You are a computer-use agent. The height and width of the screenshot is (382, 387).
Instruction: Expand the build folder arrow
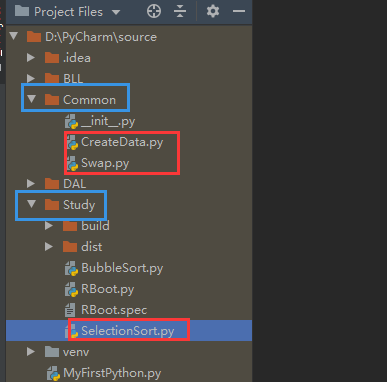[49, 226]
